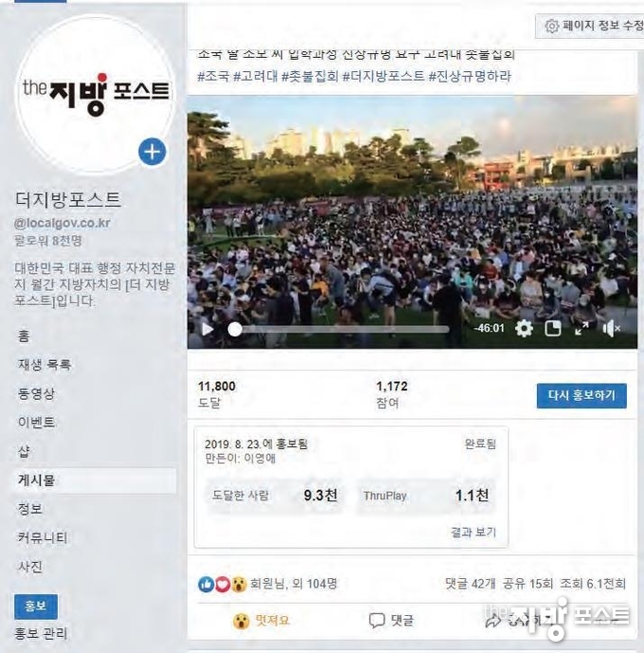Open the 댓글 42개 comments count
The image size is (644, 653).
point(470,584)
